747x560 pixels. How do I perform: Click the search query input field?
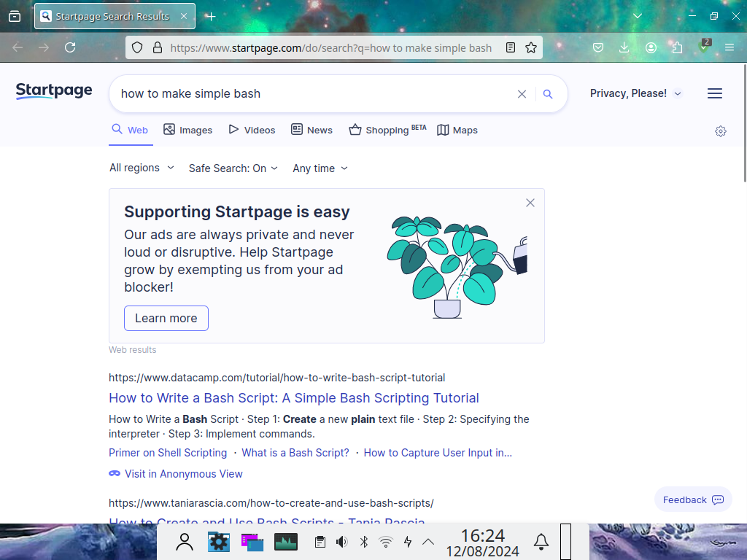314,94
